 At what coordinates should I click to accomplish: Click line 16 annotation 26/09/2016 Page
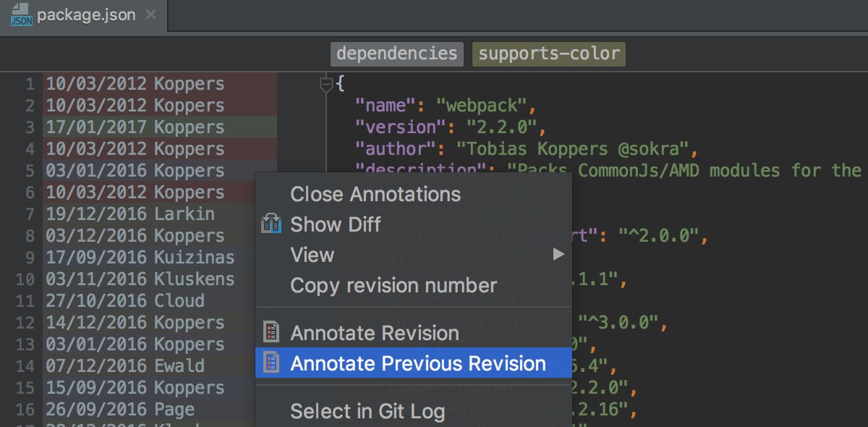(x=120, y=410)
